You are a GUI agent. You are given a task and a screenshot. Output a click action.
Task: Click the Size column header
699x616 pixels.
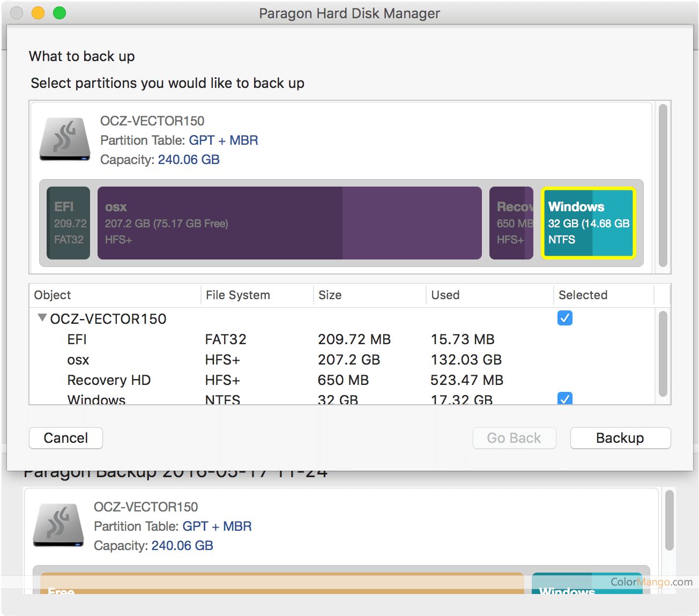pyautogui.click(x=370, y=295)
